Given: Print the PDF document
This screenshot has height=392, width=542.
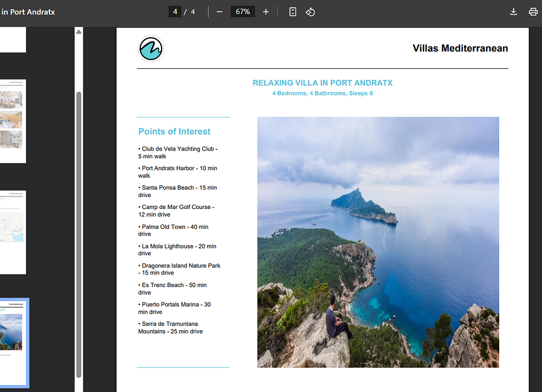Looking at the screenshot, I should (x=533, y=12).
